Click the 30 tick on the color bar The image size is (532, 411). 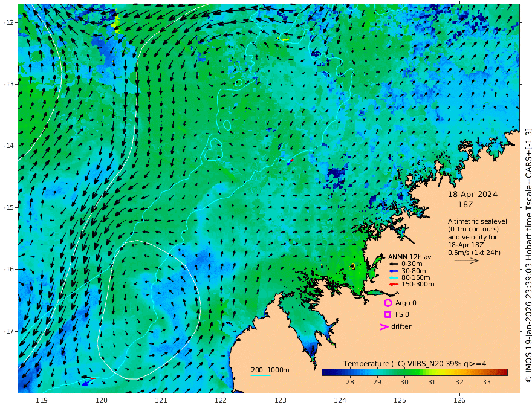tap(404, 382)
